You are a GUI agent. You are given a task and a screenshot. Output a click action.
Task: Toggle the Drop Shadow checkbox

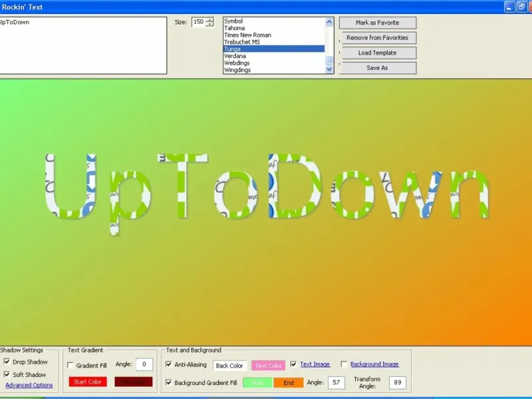(x=7, y=362)
